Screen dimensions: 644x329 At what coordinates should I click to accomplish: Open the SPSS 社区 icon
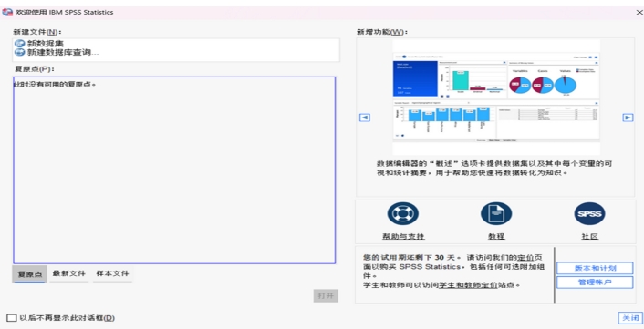pyautogui.click(x=589, y=214)
